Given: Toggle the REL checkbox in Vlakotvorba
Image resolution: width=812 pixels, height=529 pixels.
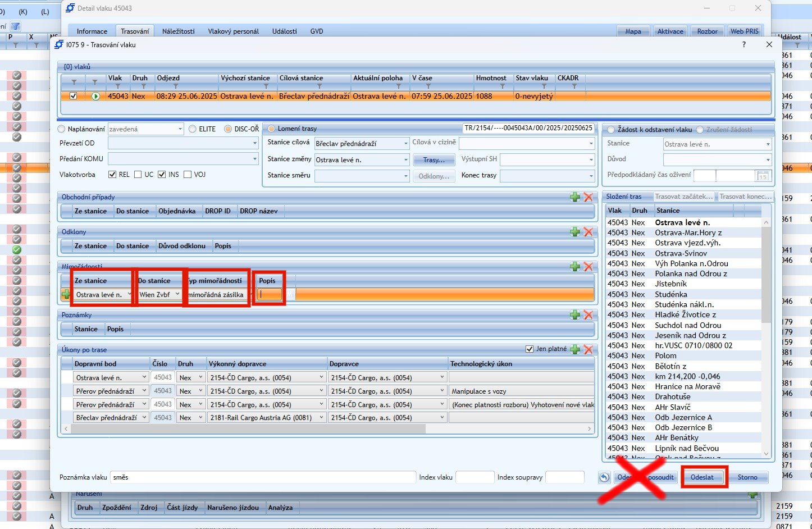Looking at the screenshot, I should tap(112, 175).
